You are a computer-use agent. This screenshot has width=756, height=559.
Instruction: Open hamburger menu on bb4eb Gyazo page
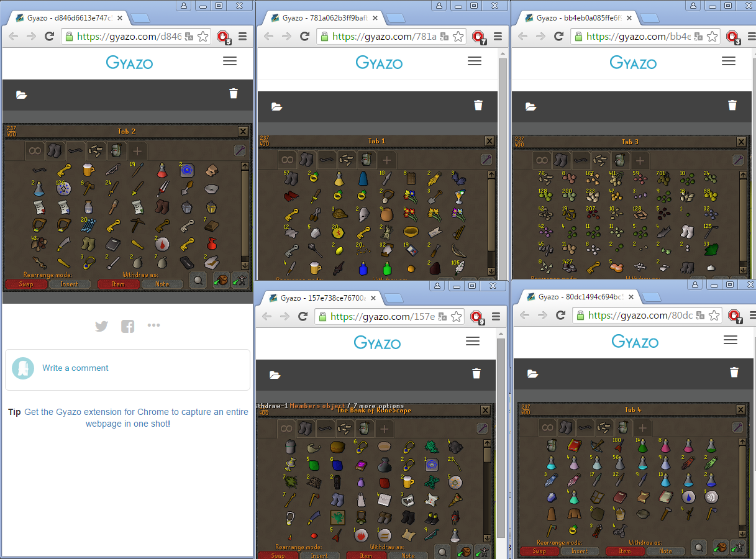pos(729,61)
